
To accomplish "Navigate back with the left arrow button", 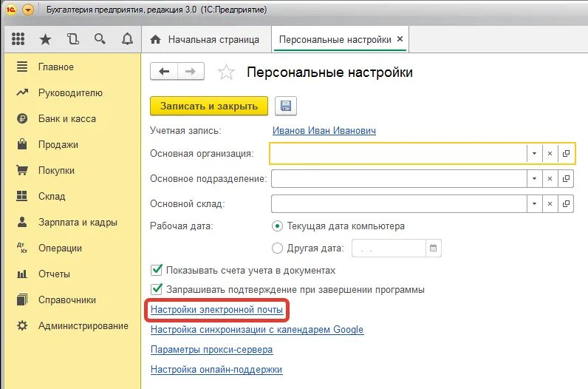I will (164, 71).
